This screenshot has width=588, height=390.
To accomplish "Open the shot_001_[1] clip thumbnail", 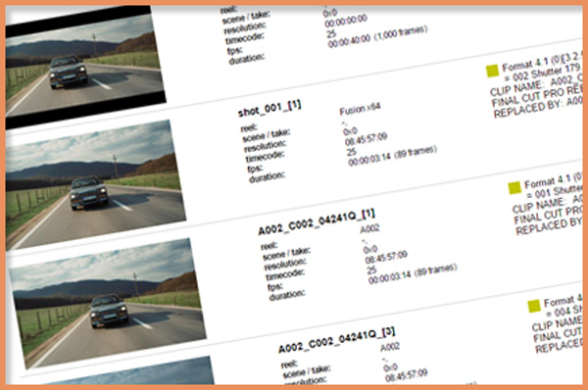I will click(96, 185).
